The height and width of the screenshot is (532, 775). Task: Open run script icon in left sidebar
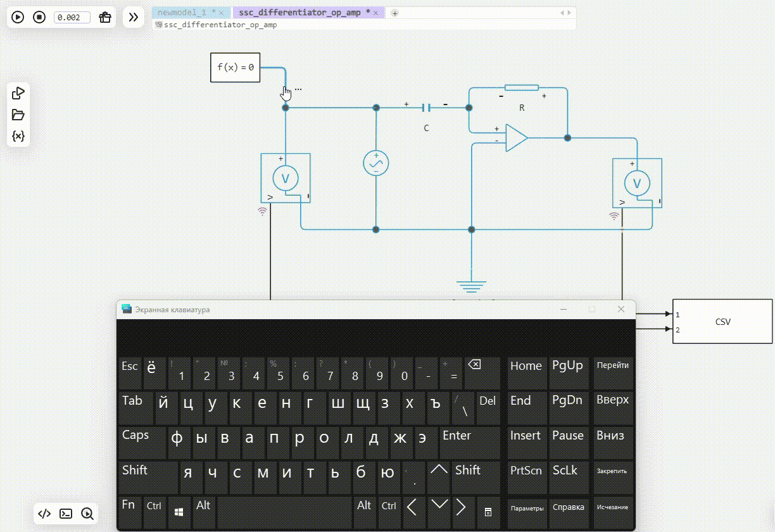click(x=18, y=93)
